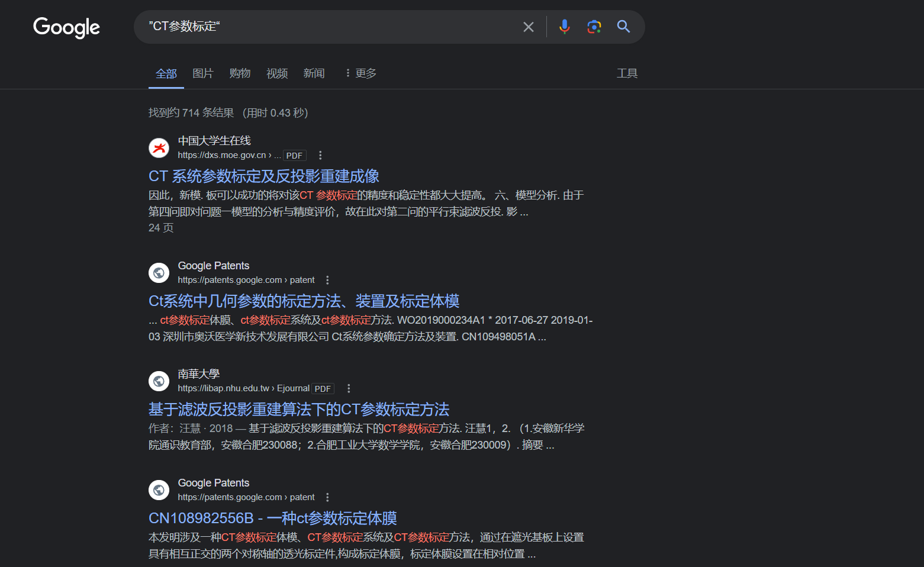Image resolution: width=924 pixels, height=567 pixels.
Task: Click the 中国大学生在线 site favicon
Action: [159, 148]
